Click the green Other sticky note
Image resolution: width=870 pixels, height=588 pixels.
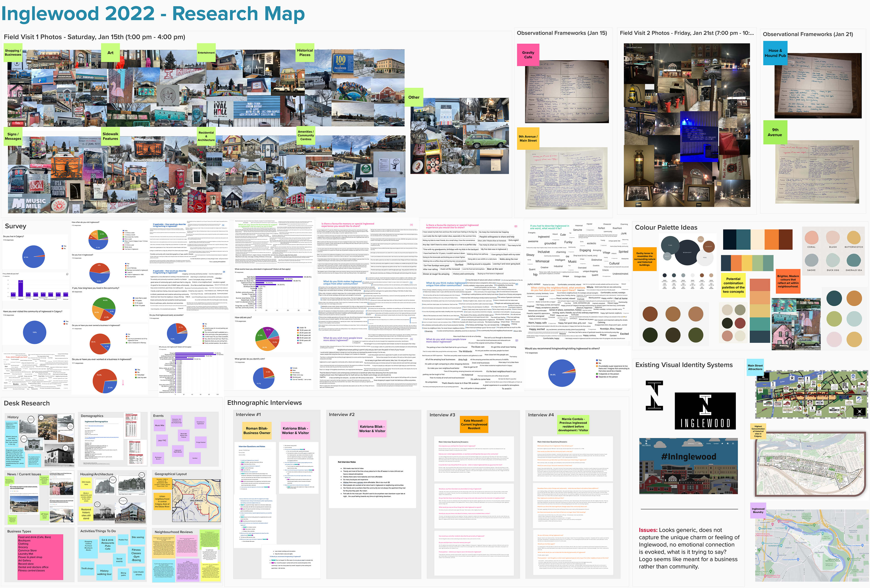[x=414, y=97]
